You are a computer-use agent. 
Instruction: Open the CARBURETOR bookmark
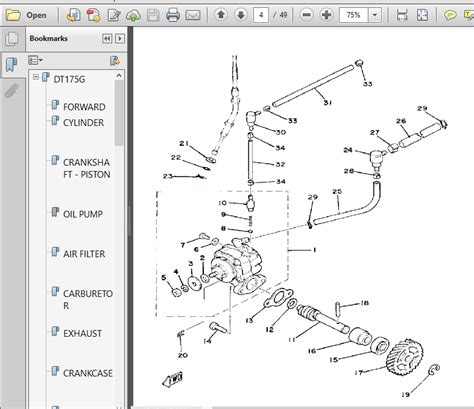coord(88,299)
